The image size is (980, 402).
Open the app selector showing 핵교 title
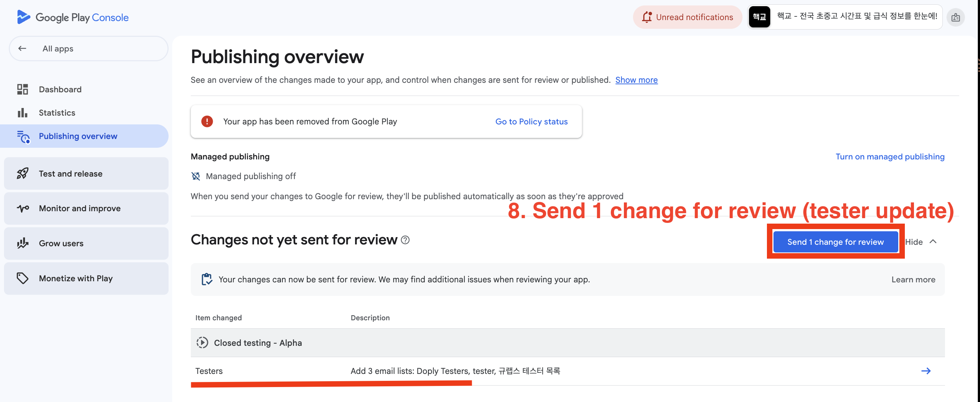pyautogui.click(x=845, y=17)
